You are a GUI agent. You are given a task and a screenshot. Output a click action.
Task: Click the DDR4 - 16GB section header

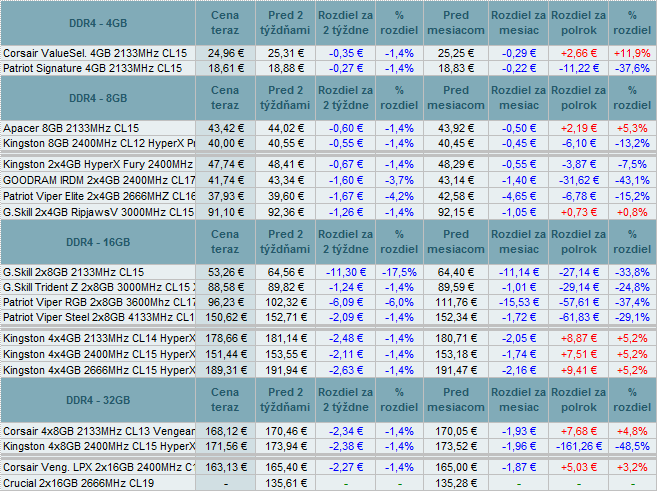[98, 242]
